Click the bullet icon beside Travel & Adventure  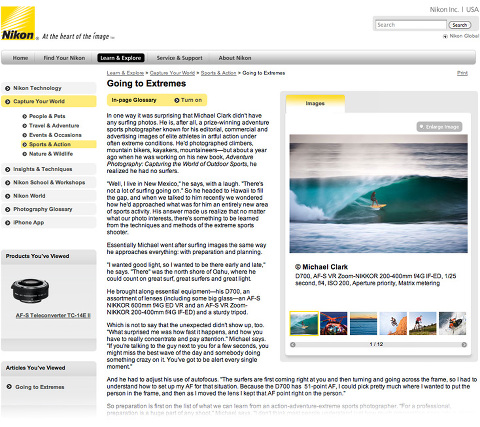25,126
